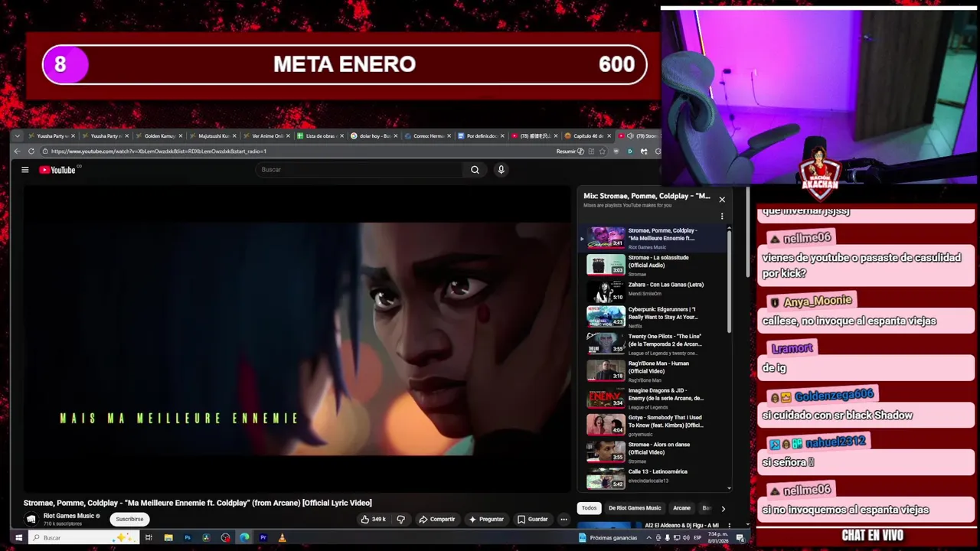Click the YouTube search magnifier button
980x551 pixels.
click(x=475, y=170)
